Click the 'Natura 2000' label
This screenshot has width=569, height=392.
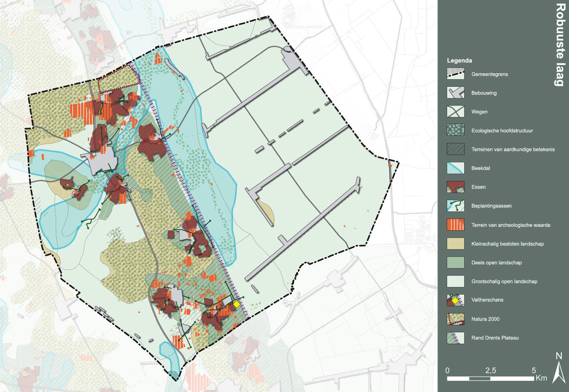pyautogui.click(x=485, y=319)
